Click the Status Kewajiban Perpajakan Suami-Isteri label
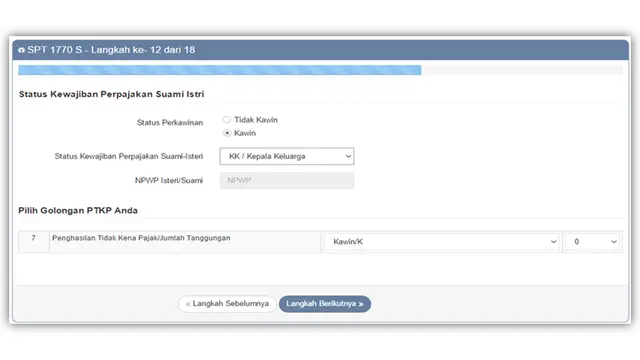 [129, 156]
